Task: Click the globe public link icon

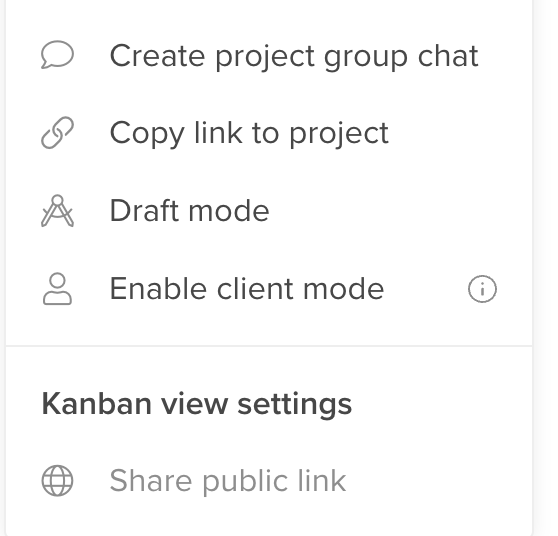Action: pos(57,480)
